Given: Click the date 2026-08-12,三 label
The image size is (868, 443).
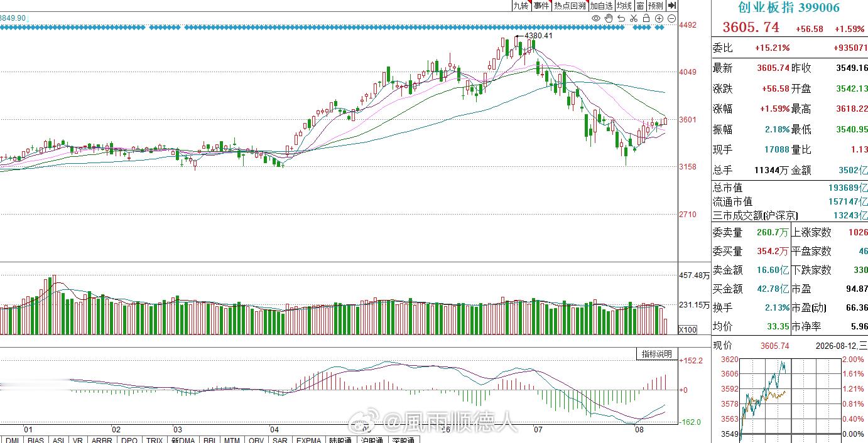Looking at the screenshot, I should point(842,346).
